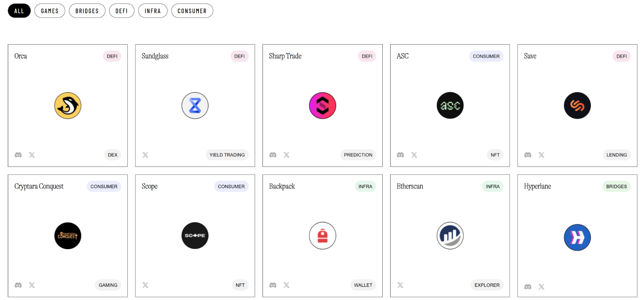The width and height of the screenshot is (644, 300).
Task: Open Orca's Discord link icon
Action: 18,155
